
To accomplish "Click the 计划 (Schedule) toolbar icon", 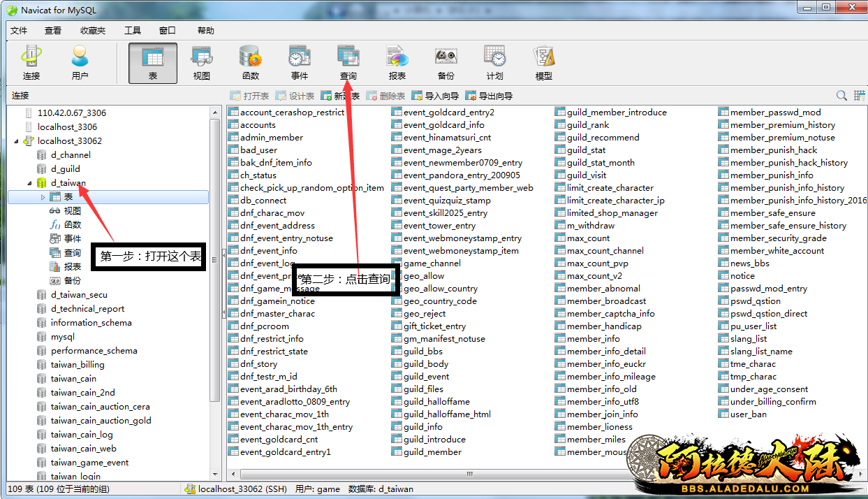I will 494,63.
